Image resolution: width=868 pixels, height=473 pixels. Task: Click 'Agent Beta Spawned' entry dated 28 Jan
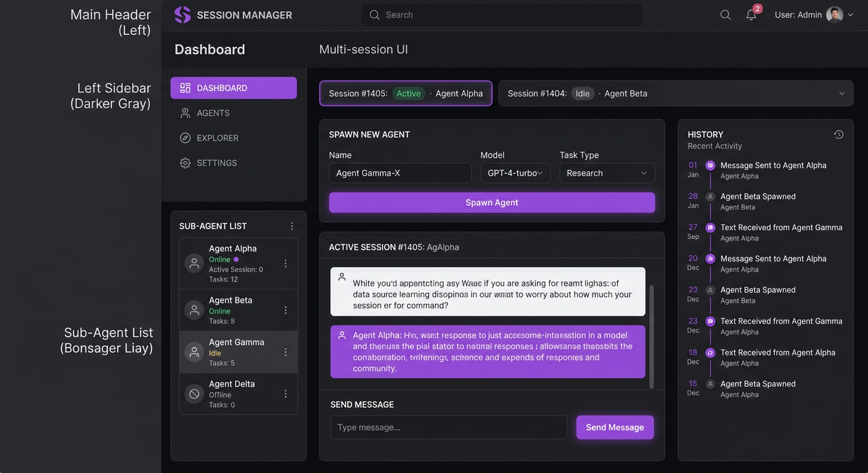click(758, 196)
